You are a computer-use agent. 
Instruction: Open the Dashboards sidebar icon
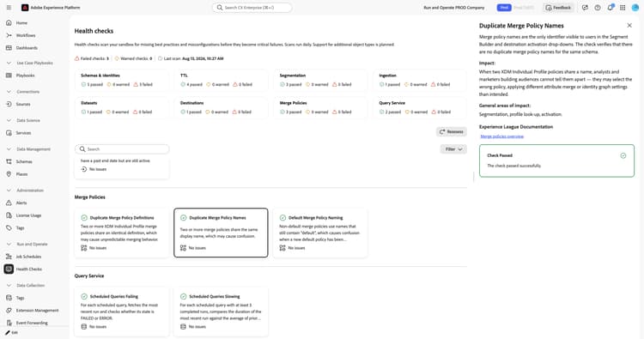point(9,48)
